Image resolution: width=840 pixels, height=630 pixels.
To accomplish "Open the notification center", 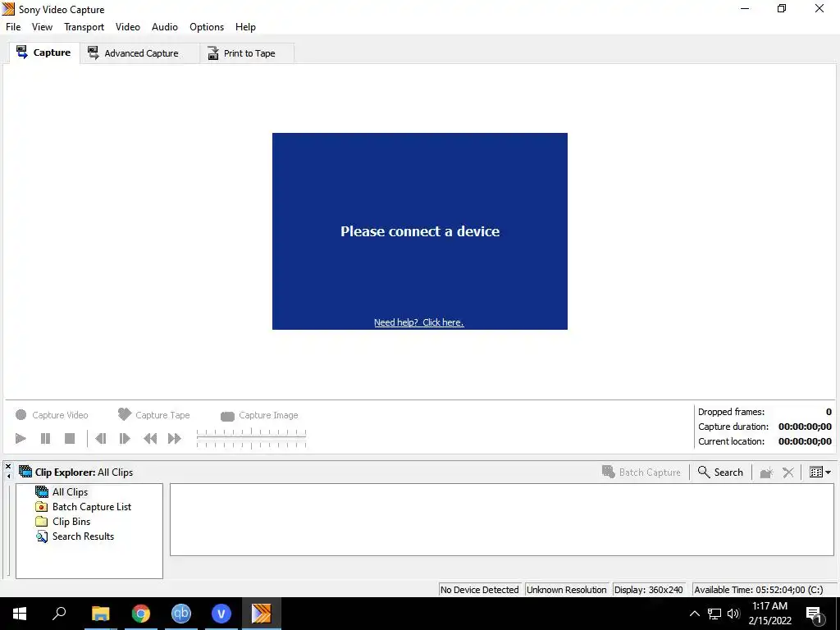I will (815, 614).
